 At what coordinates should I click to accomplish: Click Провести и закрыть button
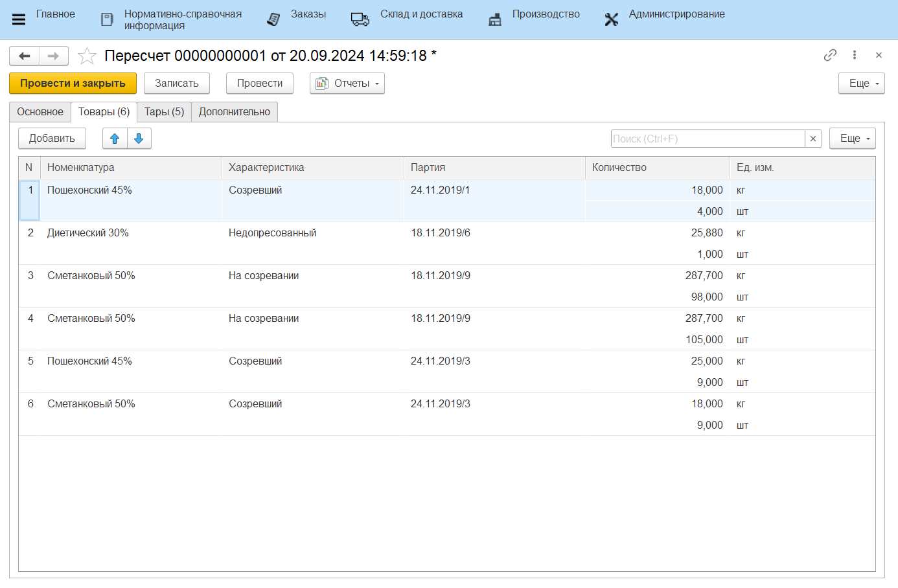(73, 84)
